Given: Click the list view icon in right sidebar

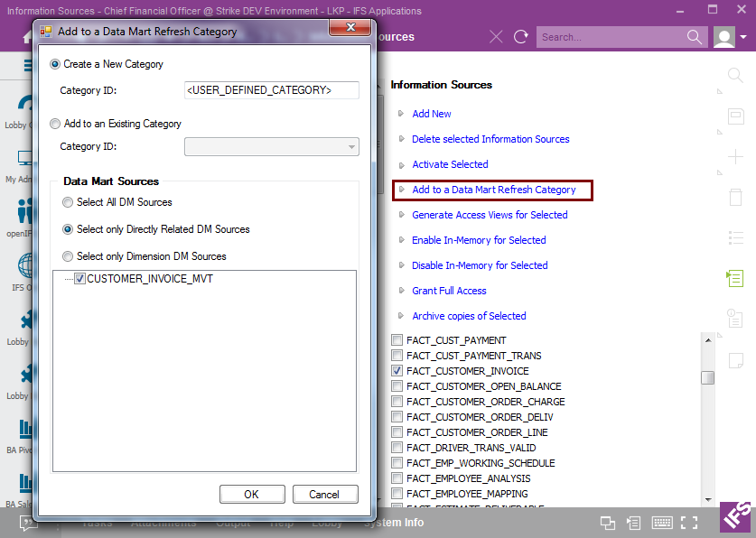Looking at the screenshot, I should click(x=736, y=238).
